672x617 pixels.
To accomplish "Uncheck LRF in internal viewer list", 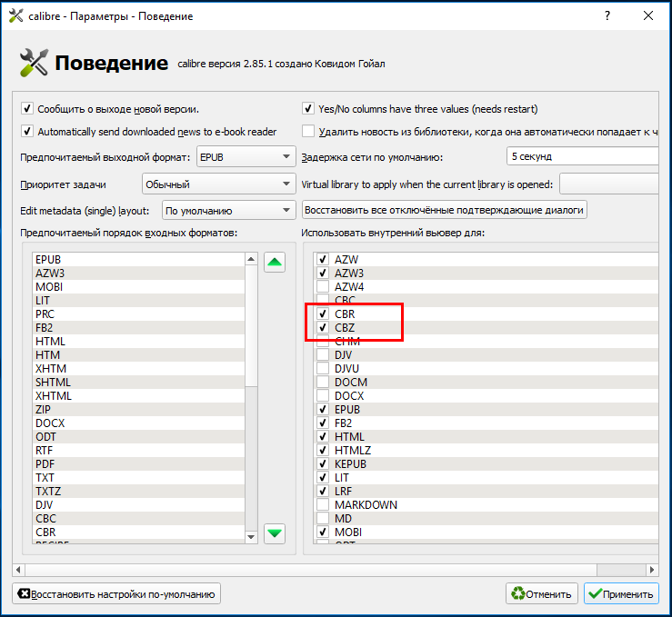I will 323,492.
